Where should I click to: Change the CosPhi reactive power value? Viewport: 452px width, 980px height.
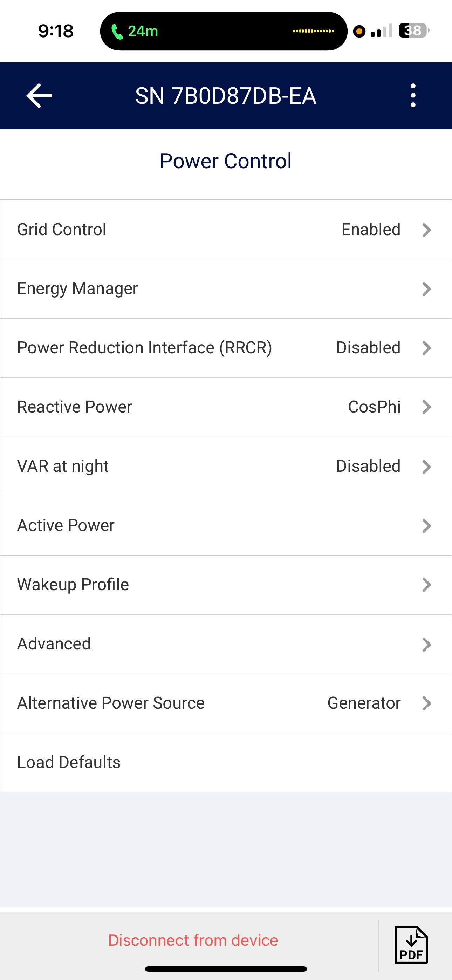[374, 407]
